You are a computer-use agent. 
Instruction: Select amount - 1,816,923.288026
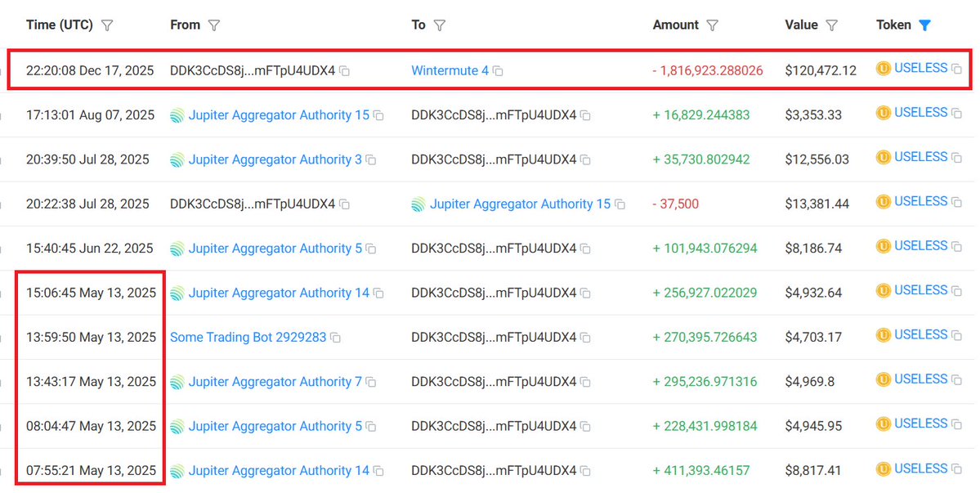[x=708, y=70]
